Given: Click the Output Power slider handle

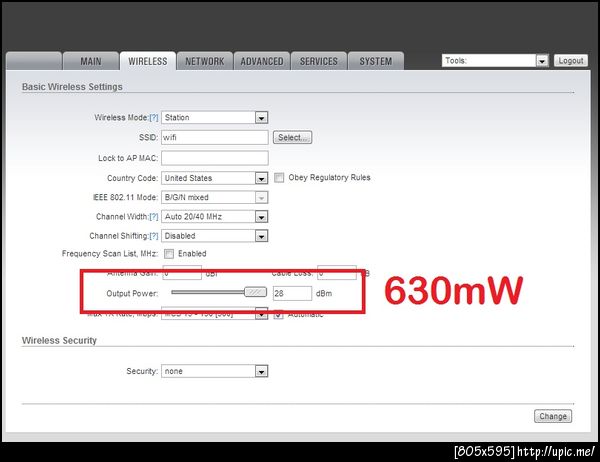Looking at the screenshot, I should [256, 292].
